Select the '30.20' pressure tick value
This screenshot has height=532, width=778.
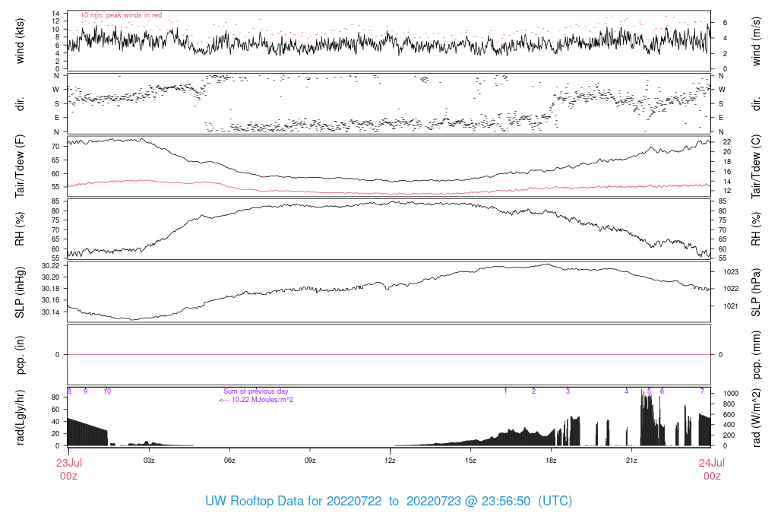(x=51, y=277)
